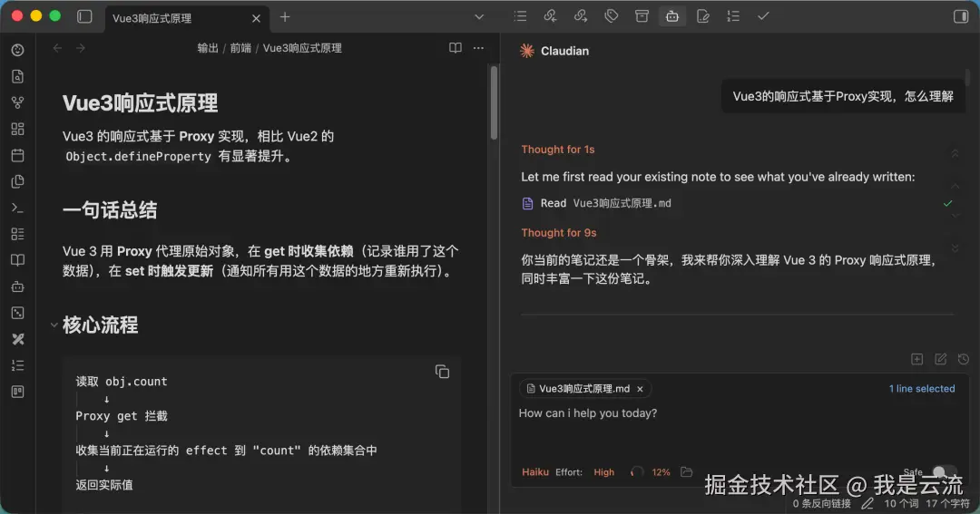Open the smiley face ribbon icon
Viewport: 980px width, 514px height.
[x=17, y=50]
